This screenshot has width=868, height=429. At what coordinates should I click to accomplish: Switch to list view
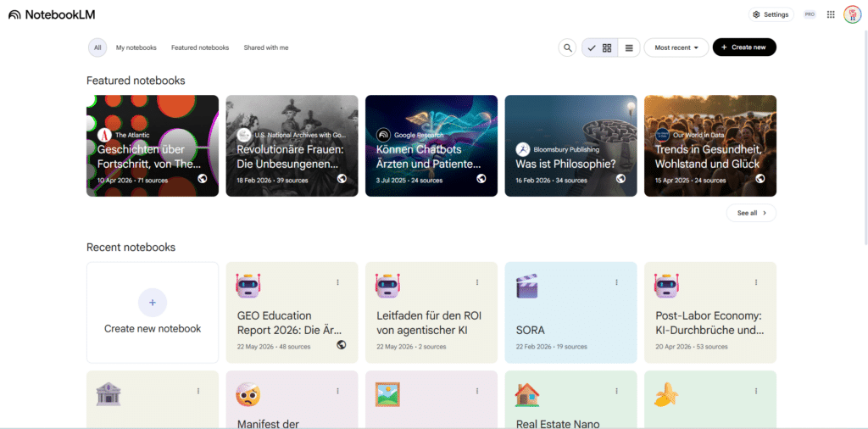click(629, 47)
